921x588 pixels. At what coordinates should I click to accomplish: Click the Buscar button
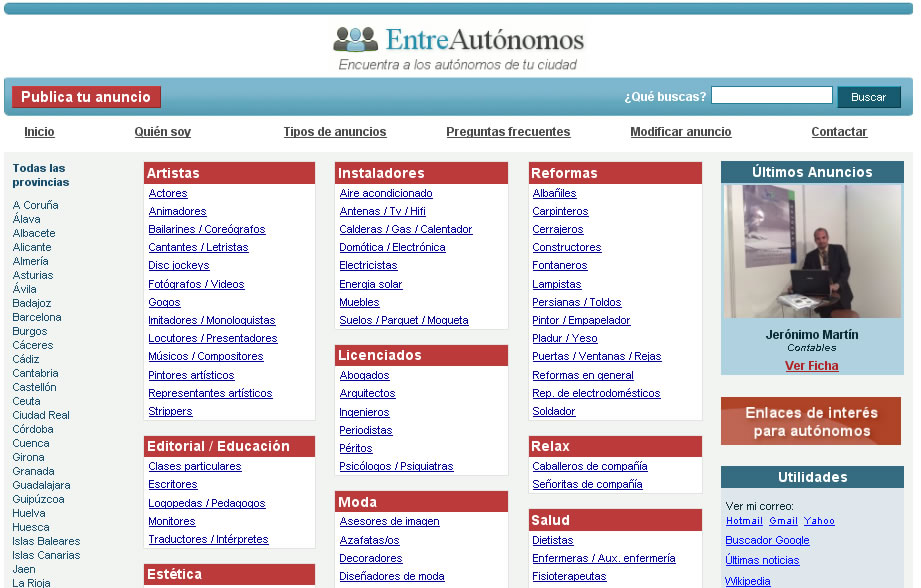(868, 97)
